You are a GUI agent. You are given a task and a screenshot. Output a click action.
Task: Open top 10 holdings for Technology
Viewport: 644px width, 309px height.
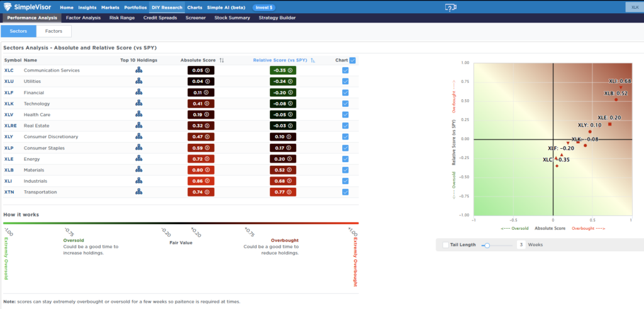[138, 104]
